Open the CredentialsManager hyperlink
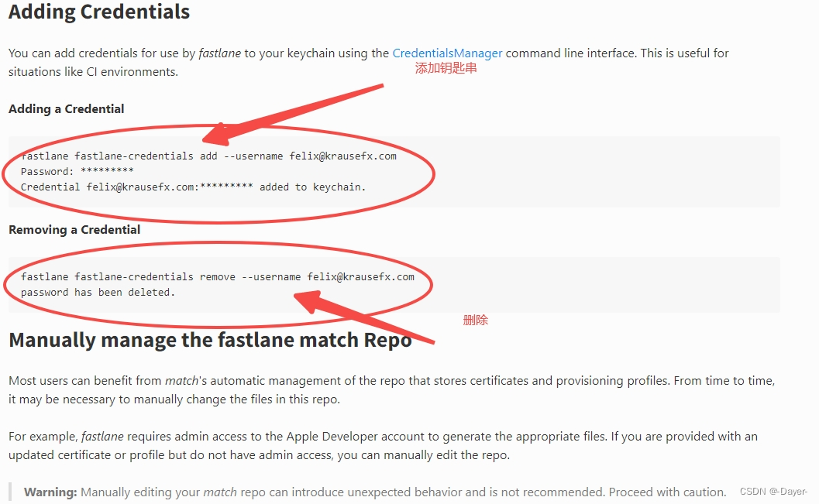 pos(446,53)
